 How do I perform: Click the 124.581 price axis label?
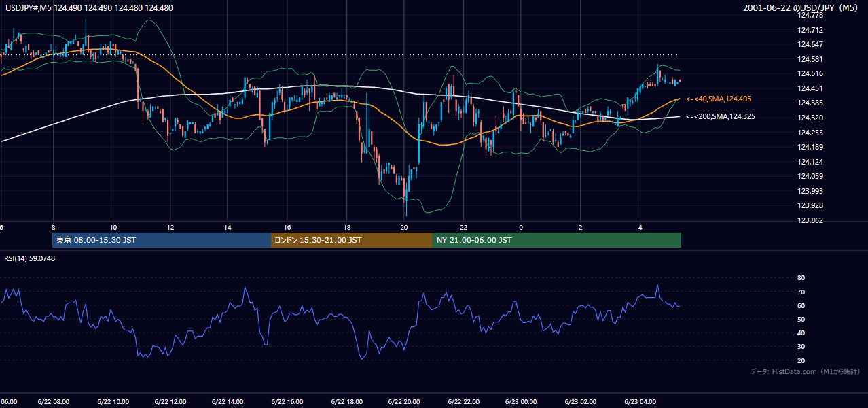click(x=812, y=59)
